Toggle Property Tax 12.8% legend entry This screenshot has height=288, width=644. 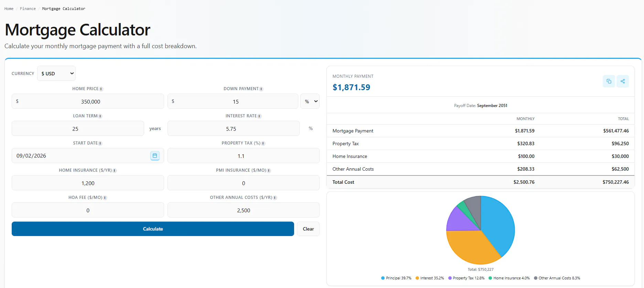466,278
